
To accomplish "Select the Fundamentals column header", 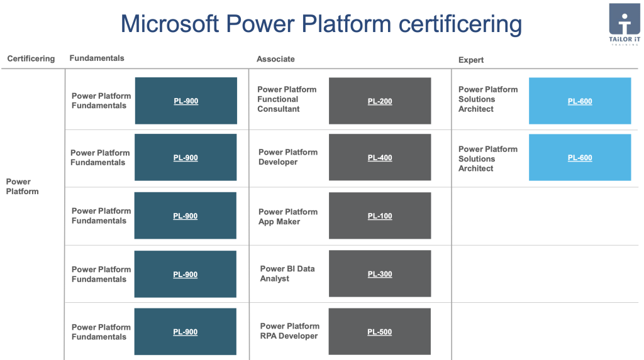I will [97, 58].
